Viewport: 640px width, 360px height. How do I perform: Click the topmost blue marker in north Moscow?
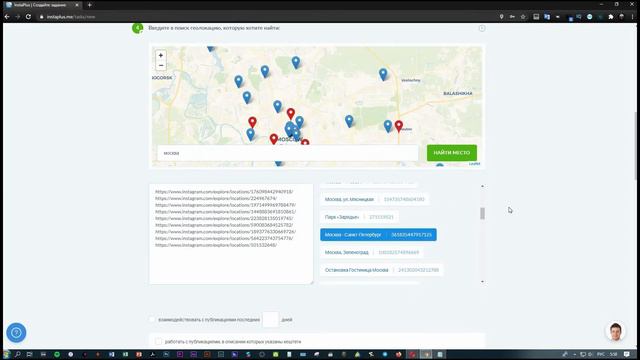coord(296,62)
